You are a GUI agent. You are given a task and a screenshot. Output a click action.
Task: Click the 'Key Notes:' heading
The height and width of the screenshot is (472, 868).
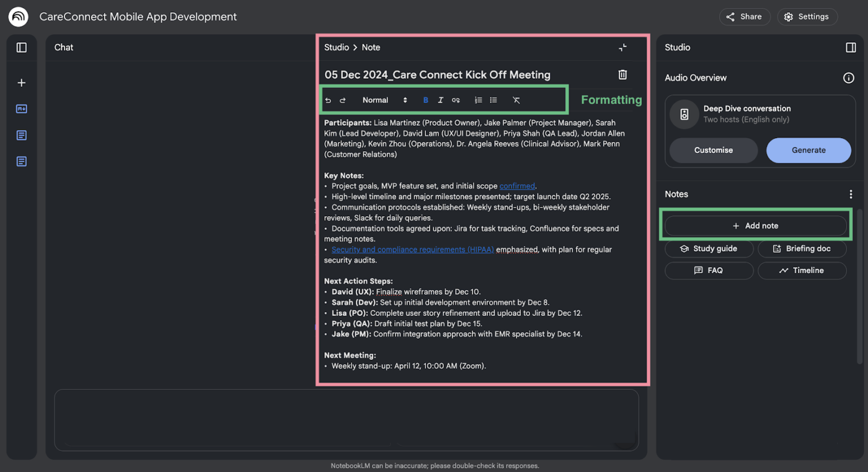[344, 176]
